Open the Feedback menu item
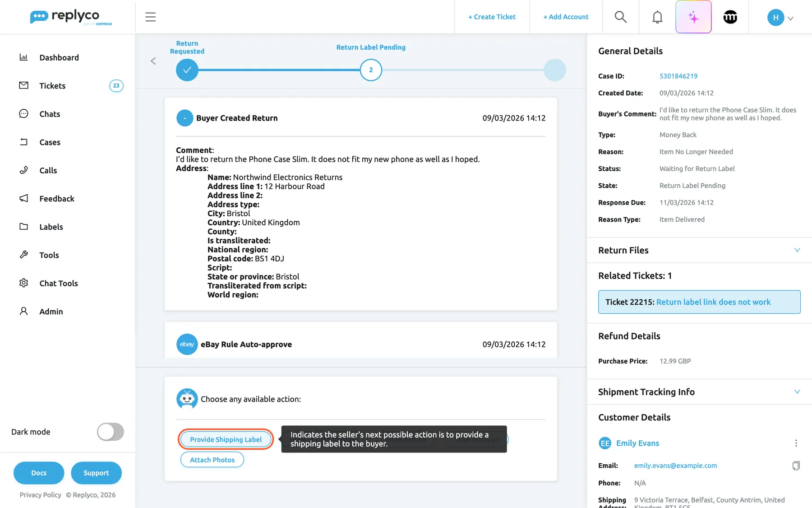The width and height of the screenshot is (812, 508). 57,199
